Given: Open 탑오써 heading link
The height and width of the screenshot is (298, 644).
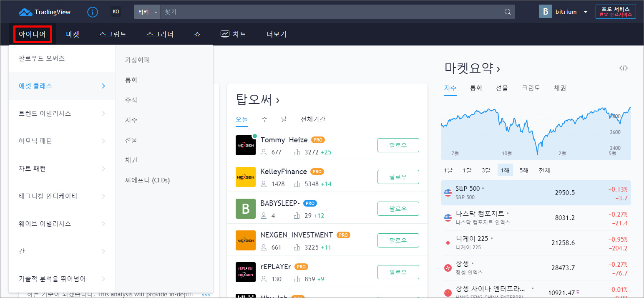Looking at the screenshot, I should (258, 100).
